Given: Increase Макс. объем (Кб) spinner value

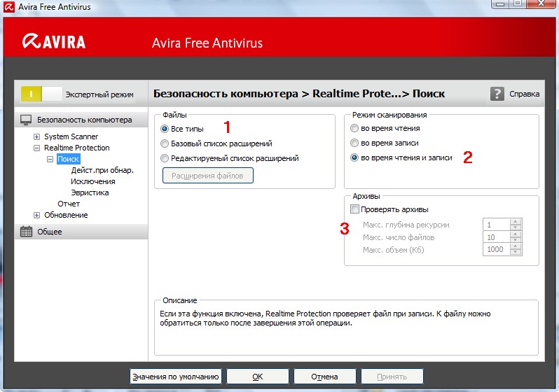Looking at the screenshot, I should tap(516, 246).
